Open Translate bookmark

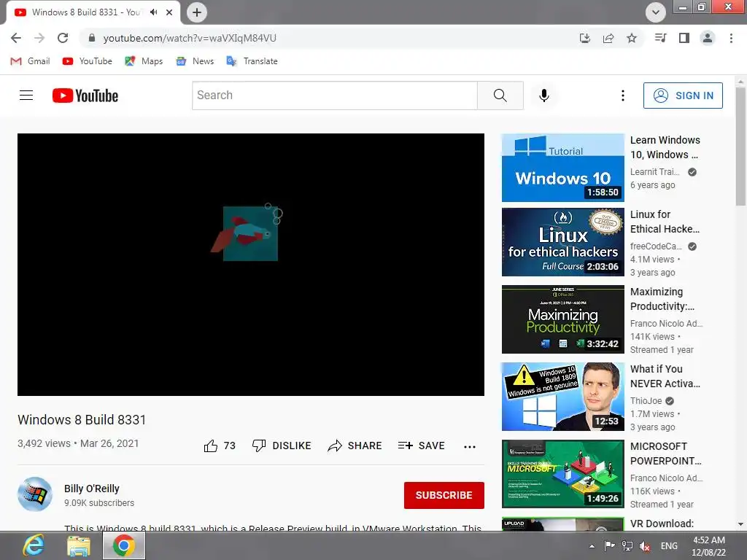(252, 61)
